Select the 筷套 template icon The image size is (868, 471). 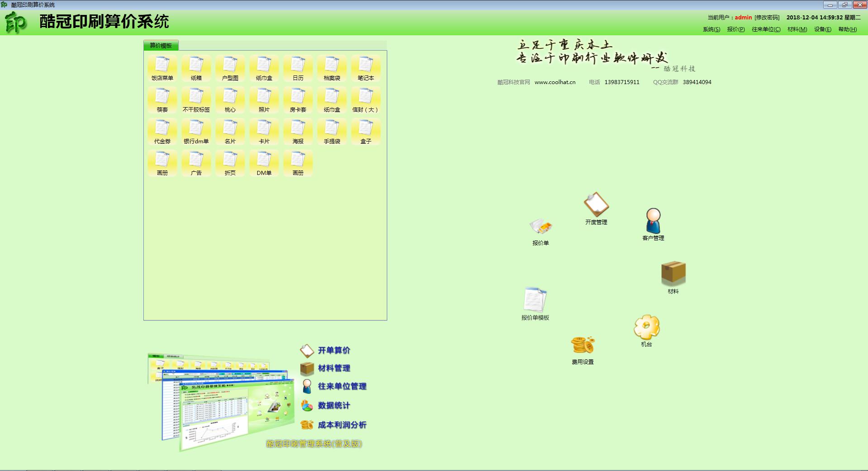click(x=162, y=100)
